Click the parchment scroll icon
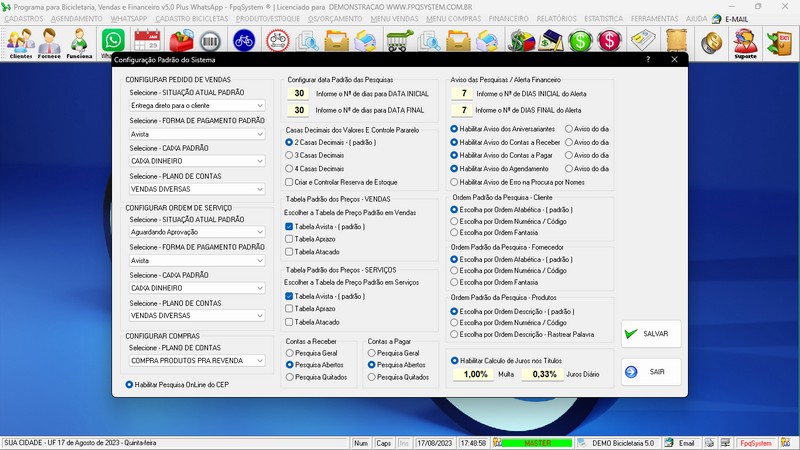This screenshot has height=450, width=800. 677,41
